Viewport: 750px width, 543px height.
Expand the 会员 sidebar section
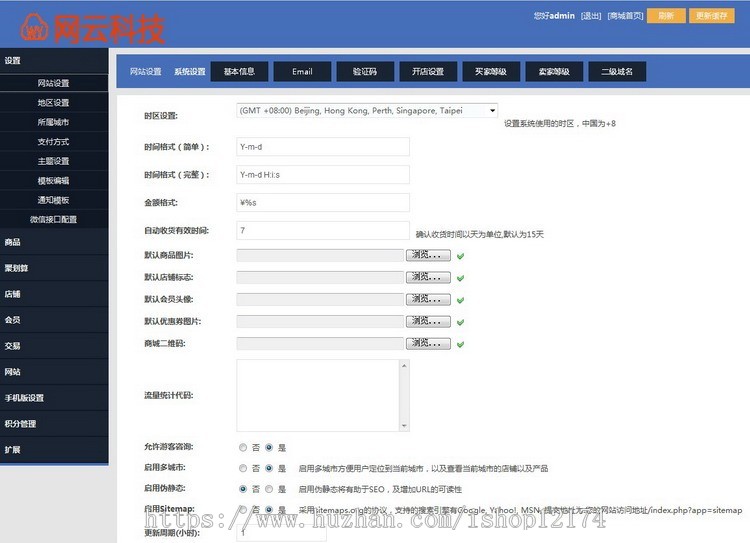pyautogui.click(x=54, y=320)
